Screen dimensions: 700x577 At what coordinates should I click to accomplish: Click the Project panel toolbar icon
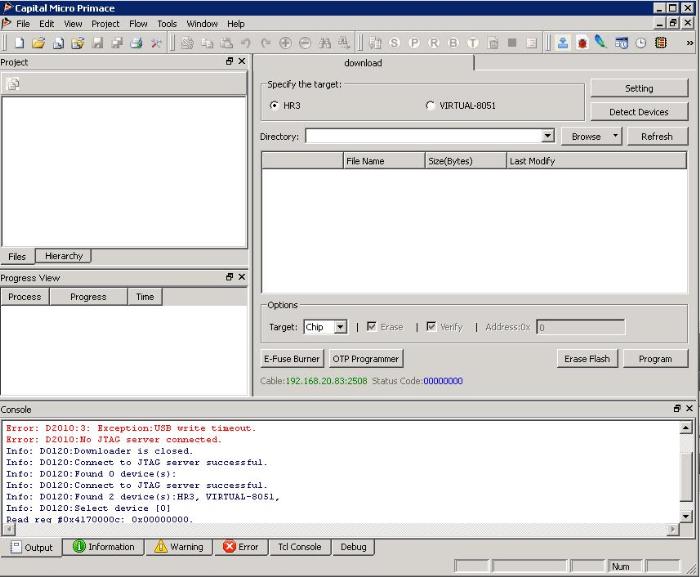pyautogui.click(x=14, y=84)
